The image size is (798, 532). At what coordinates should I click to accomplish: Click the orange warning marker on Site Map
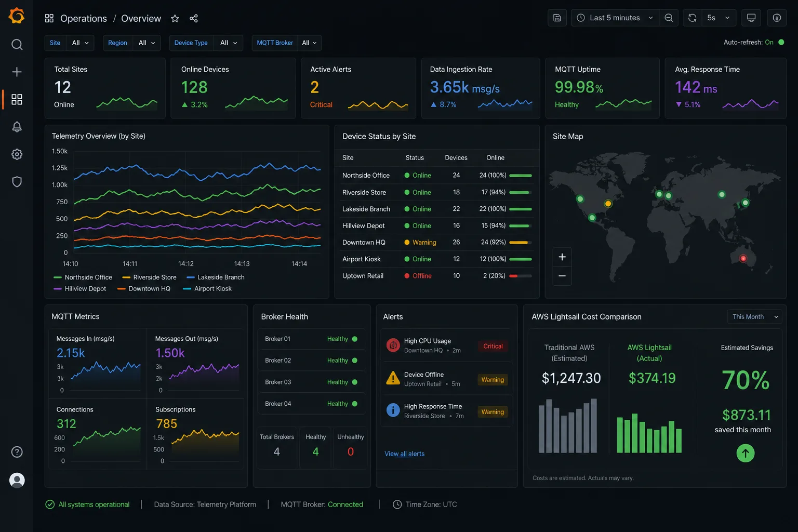click(608, 204)
